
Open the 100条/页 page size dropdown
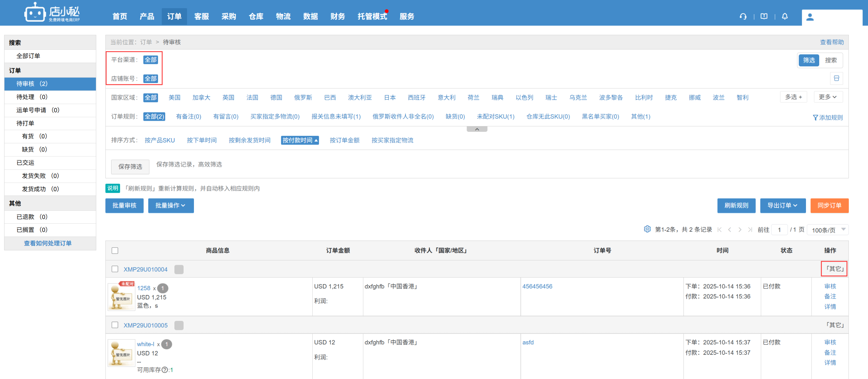(x=828, y=230)
